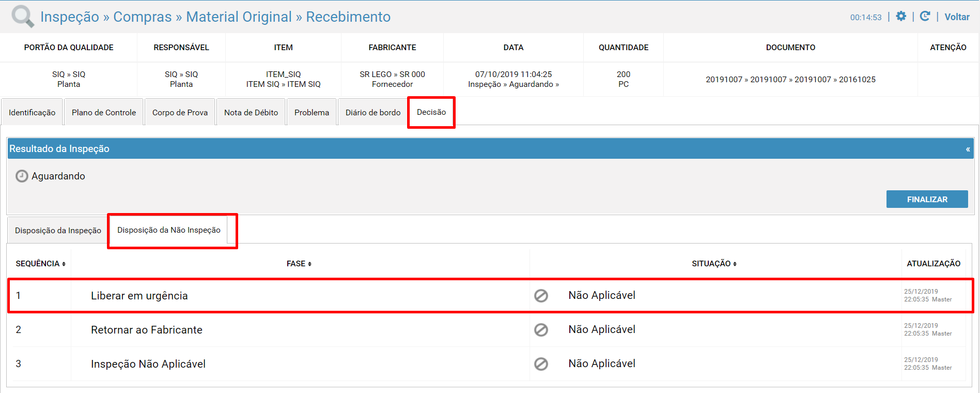The image size is (980, 393).
Task: Open the Identificação tab
Action: [32, 112]
